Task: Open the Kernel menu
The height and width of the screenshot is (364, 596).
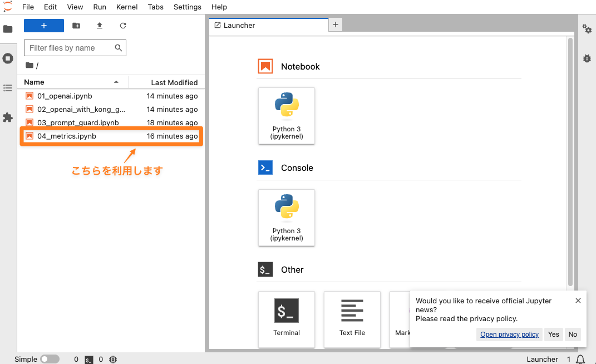Action: click(x=127, y=7)
